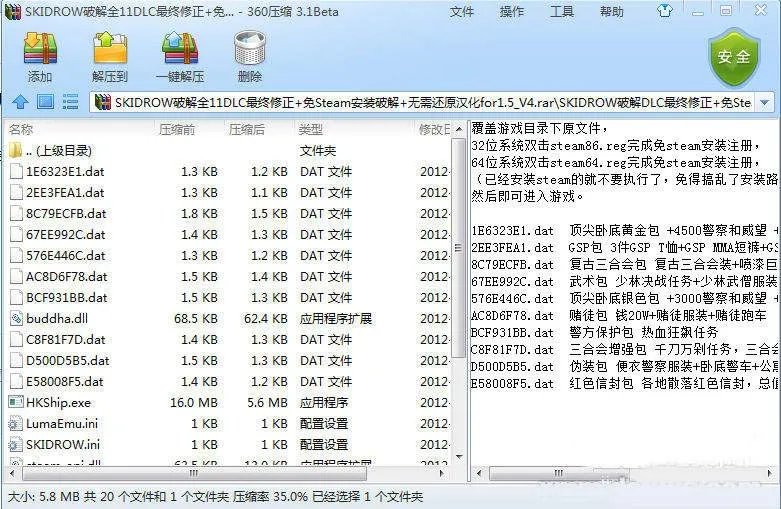Click the file list horizontal scrollbar thumb
The height and width of the screenshot is (509, 781).
(194, 473)
